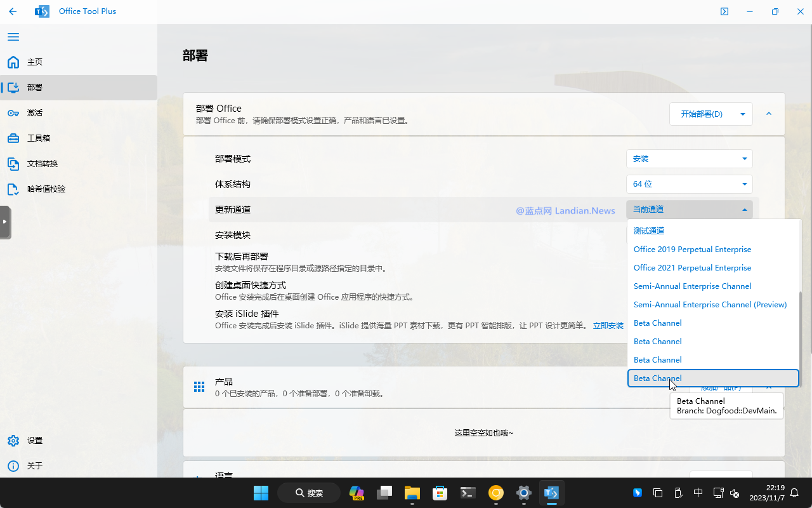Choose 测试通道 from the channel list

[649, 231]
